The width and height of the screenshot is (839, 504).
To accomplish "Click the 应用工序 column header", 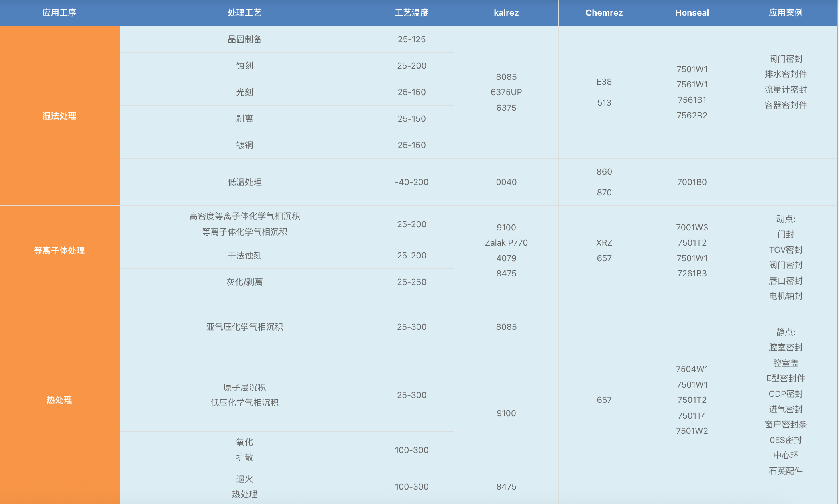I will [59, 13].
